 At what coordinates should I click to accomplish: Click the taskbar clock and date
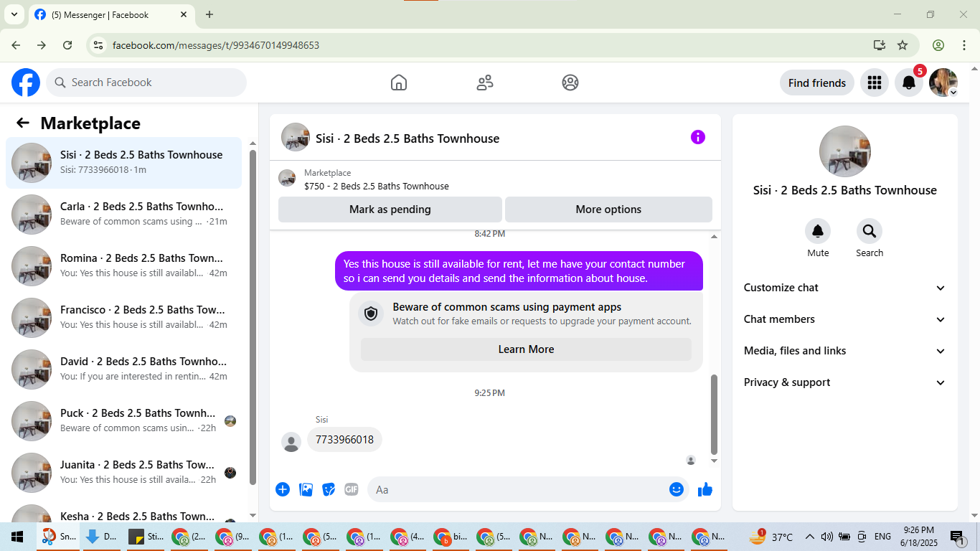point(918,537)
